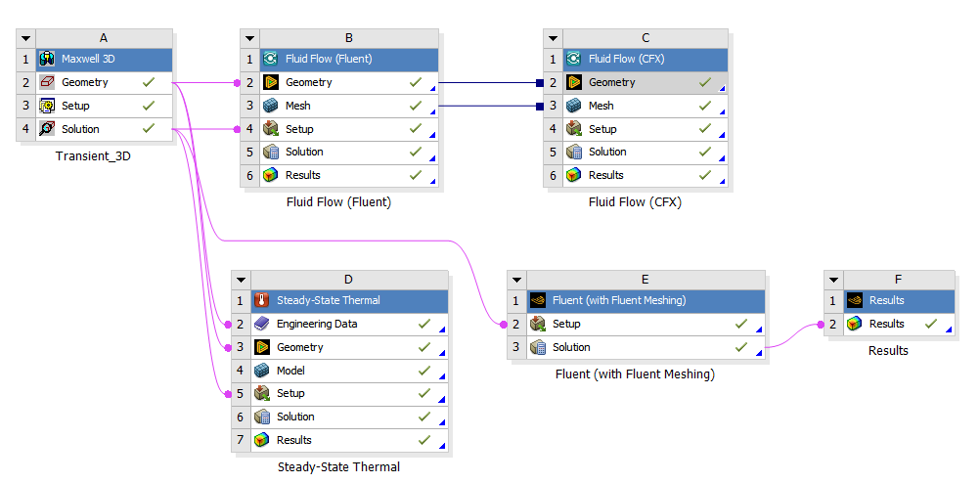Open system D dropdown arrow menu
The width and height of the screenshot is (980, 483).
[x=242, y=280]
